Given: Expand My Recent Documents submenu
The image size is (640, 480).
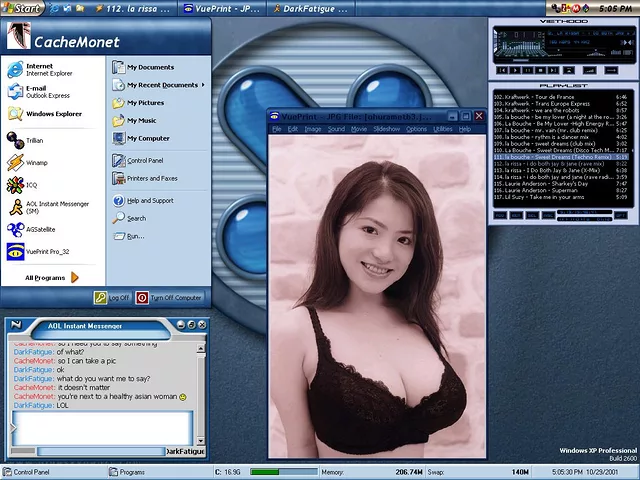Looking at the screenshot, I should (161, 85).
